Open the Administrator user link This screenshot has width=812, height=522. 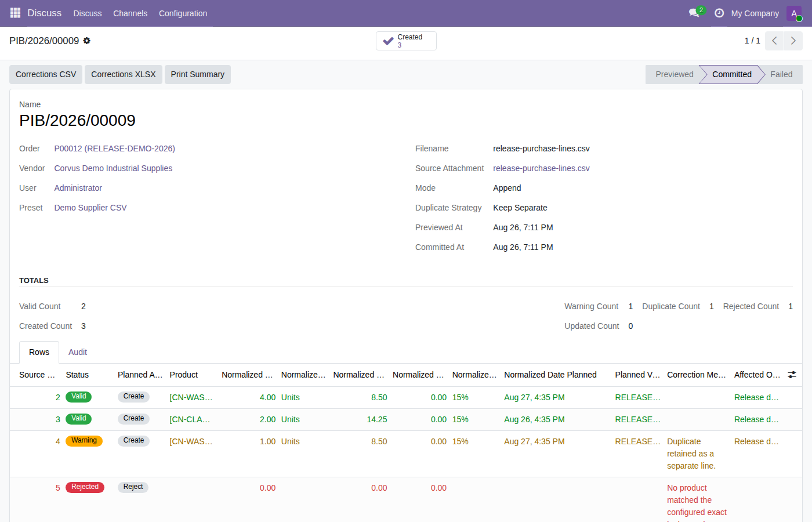click(78, 188)
